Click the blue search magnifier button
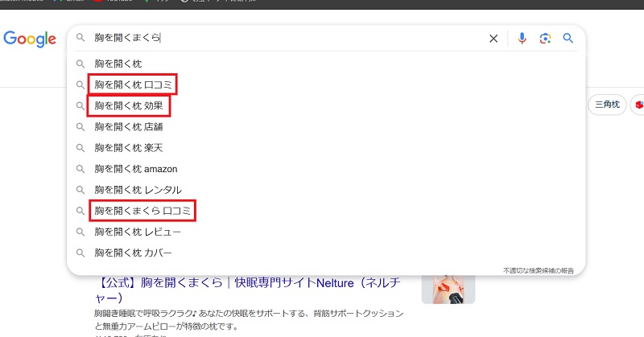 point(568,38)
